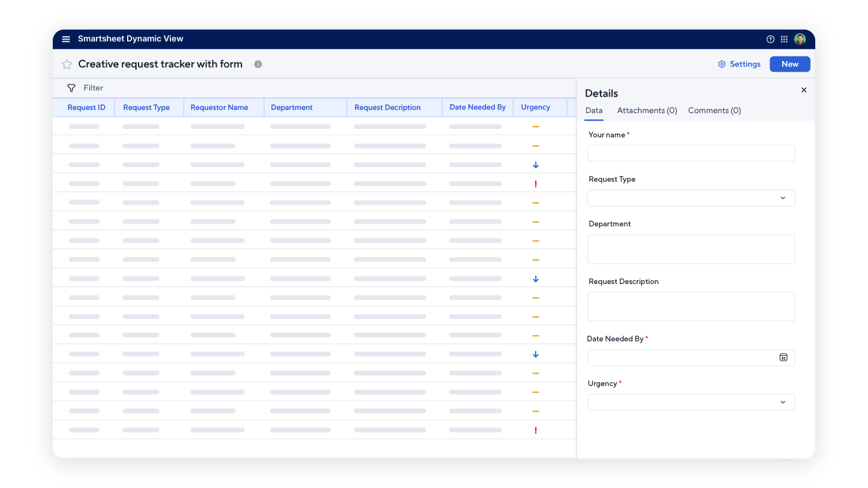Select the Data tab in Details

[x=593, y=110]
